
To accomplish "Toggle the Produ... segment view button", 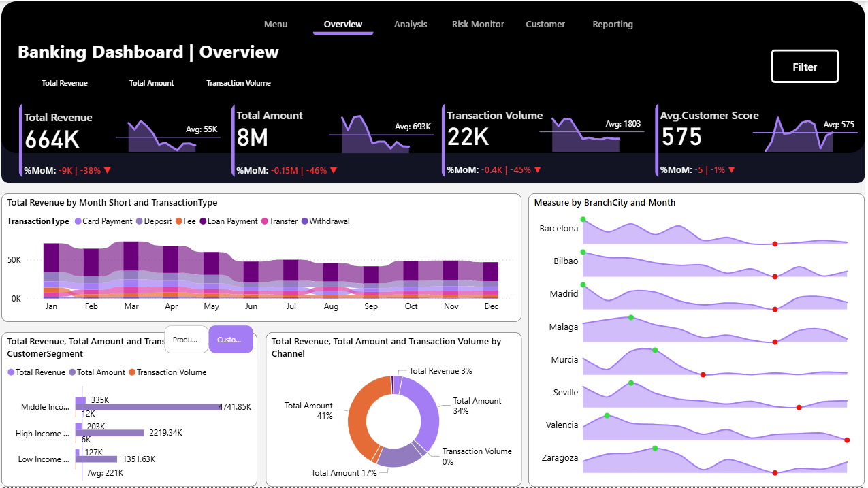I will point(186,340).
